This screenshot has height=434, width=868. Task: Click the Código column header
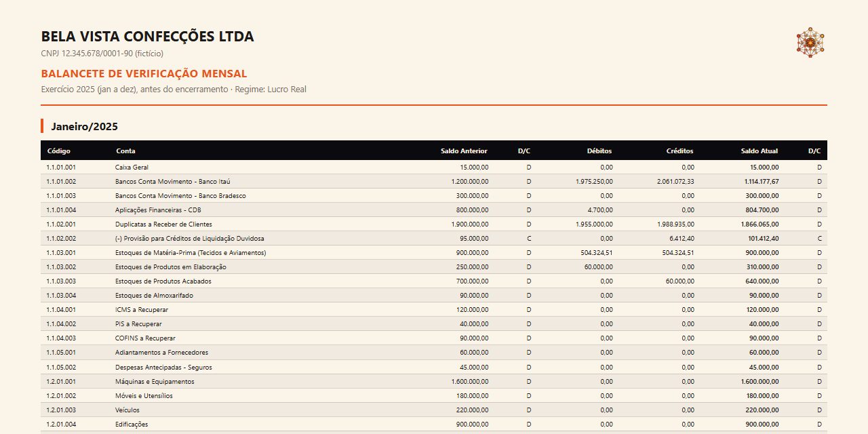(x=59, y=151)
